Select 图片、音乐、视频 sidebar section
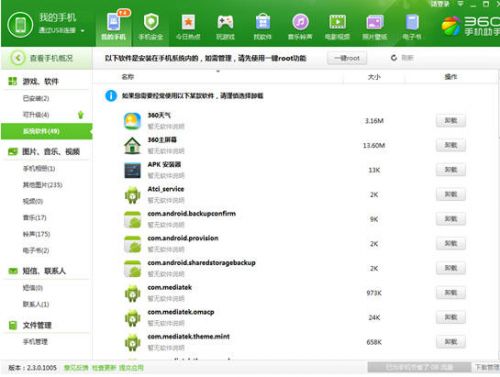Viewport: 500px width, 377px height. click(x=51, y=152)
